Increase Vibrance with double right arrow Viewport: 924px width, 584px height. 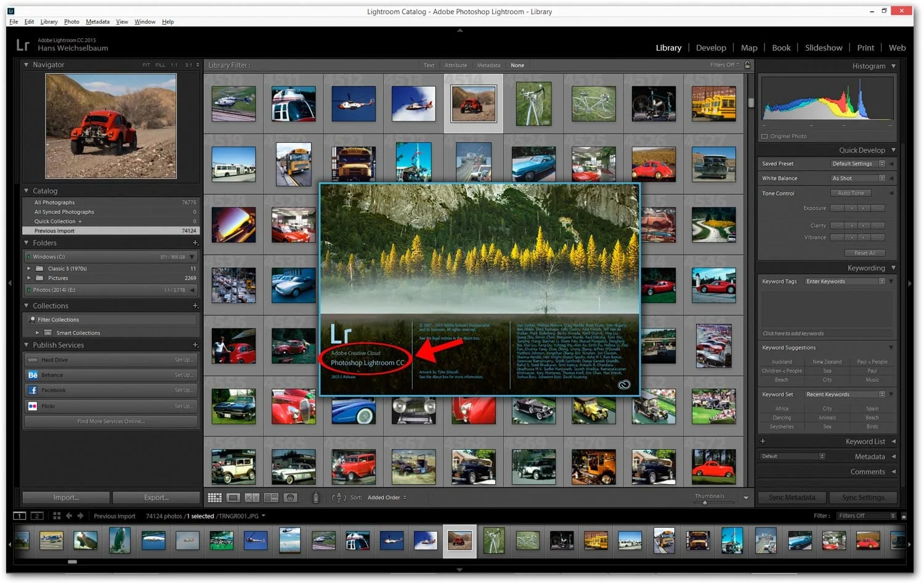point(878,238)
